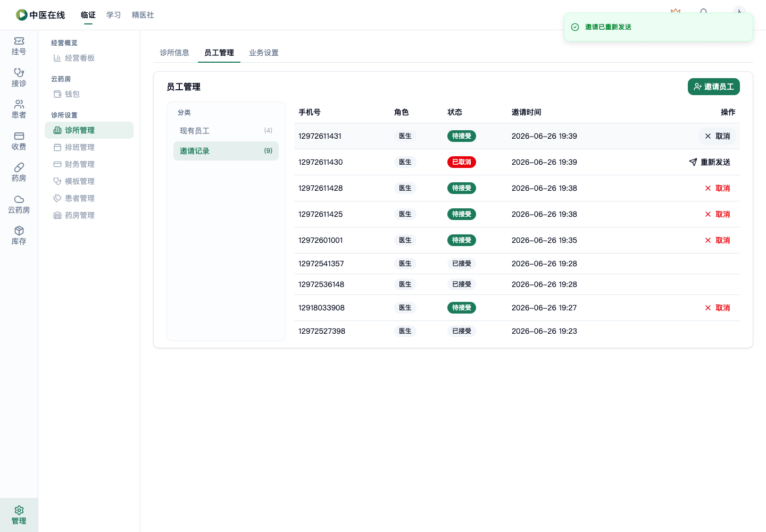The image size is (766, 532).
Task: Select 现有员工 category
Action: click(x=226, y=131)
